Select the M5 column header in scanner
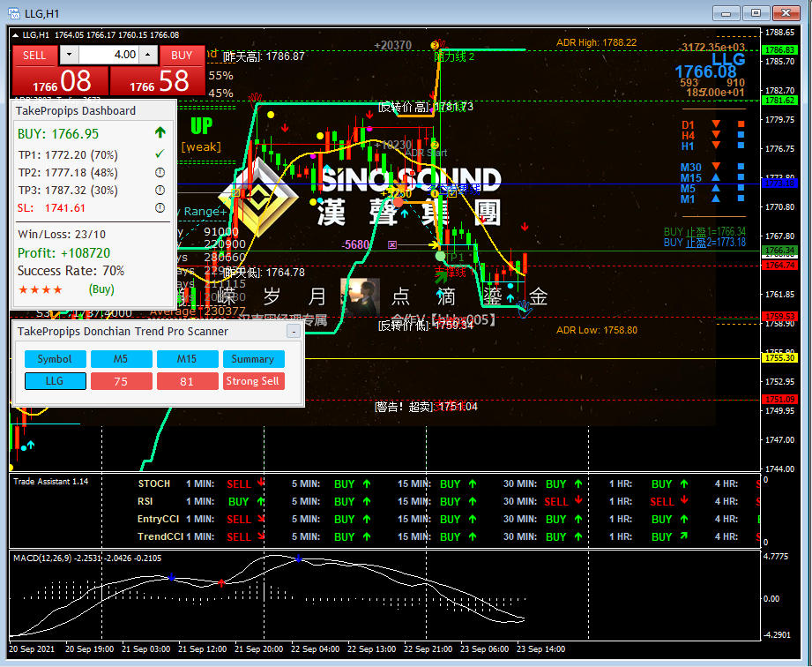812x667 pixels. tap(121, 359)
